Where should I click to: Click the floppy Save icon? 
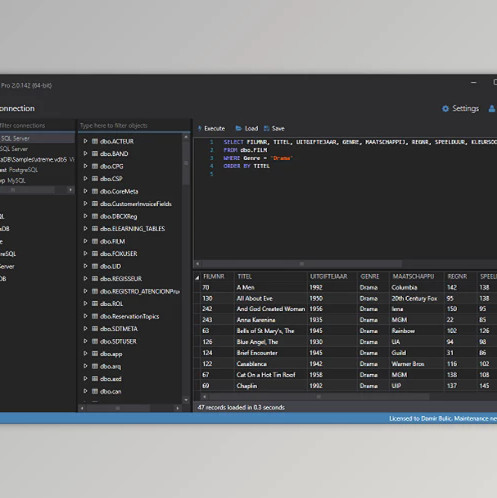pyautogui.click(x=267, y=128)
